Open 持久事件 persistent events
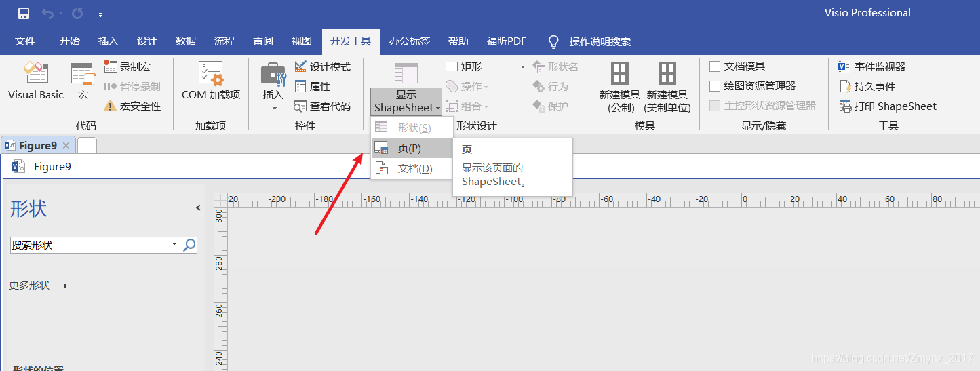980x371 pixels. coord(867,86)
